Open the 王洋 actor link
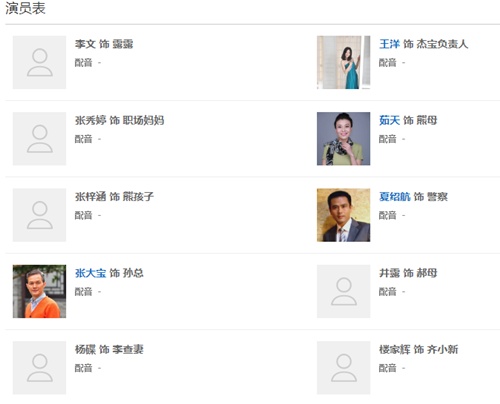 [x=389, y=44]
